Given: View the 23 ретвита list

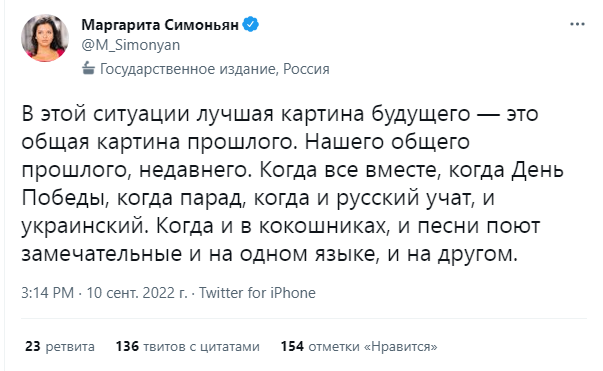Looking at the screenshot, I should (x=60, y=346).
